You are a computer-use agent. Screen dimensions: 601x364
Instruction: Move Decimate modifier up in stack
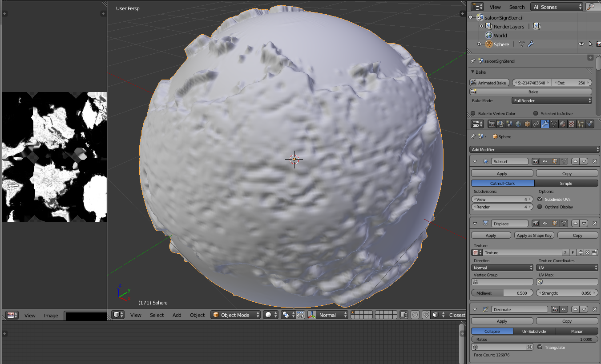pyautogui.click(x=576, y=309)
